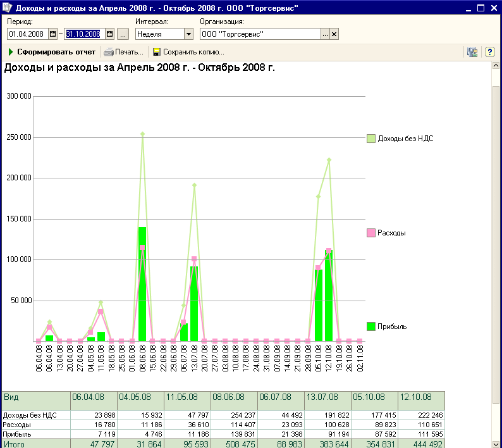Click the green Прибыль legend swatch

pos(371,327)
